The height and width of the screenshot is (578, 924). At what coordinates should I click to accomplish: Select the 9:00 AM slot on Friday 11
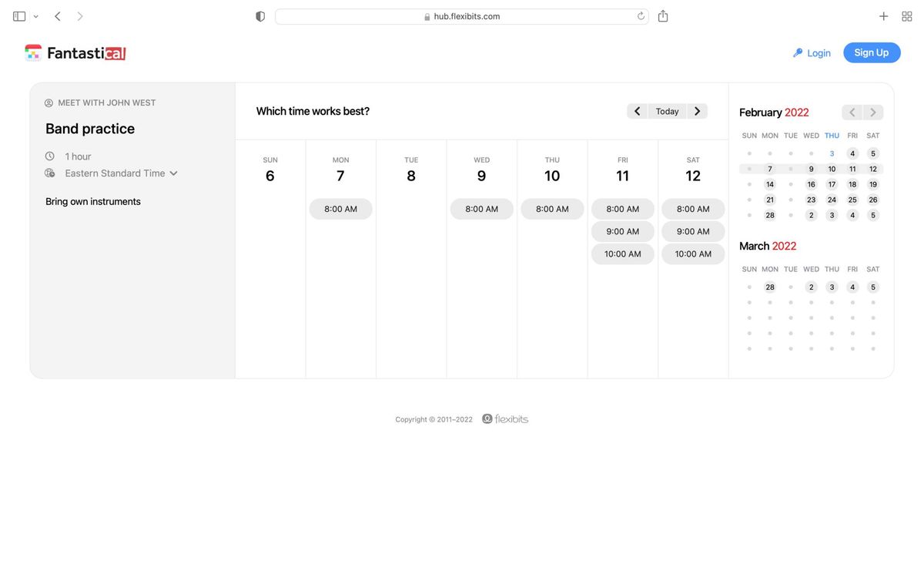[622, 231]
